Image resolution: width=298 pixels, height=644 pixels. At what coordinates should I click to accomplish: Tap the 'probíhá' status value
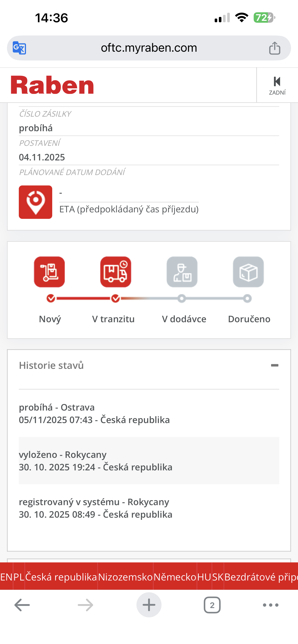pyautogui.click(x=36, y=128)
